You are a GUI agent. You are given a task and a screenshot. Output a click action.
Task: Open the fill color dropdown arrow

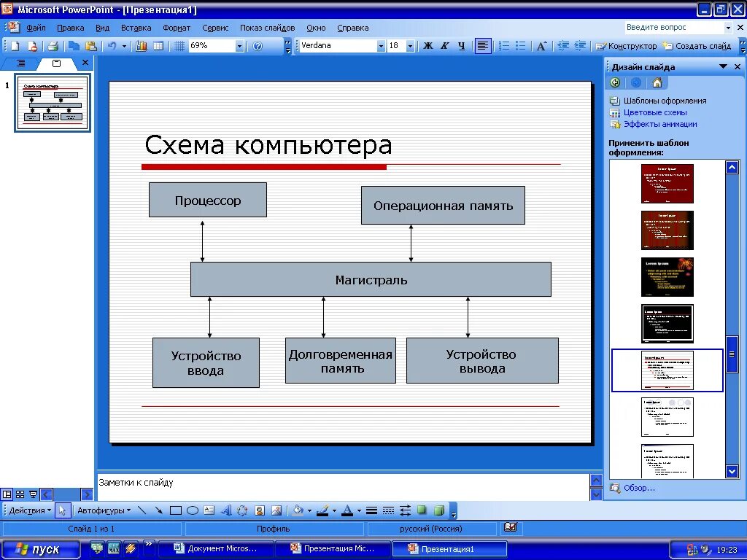tap(309, 510)
